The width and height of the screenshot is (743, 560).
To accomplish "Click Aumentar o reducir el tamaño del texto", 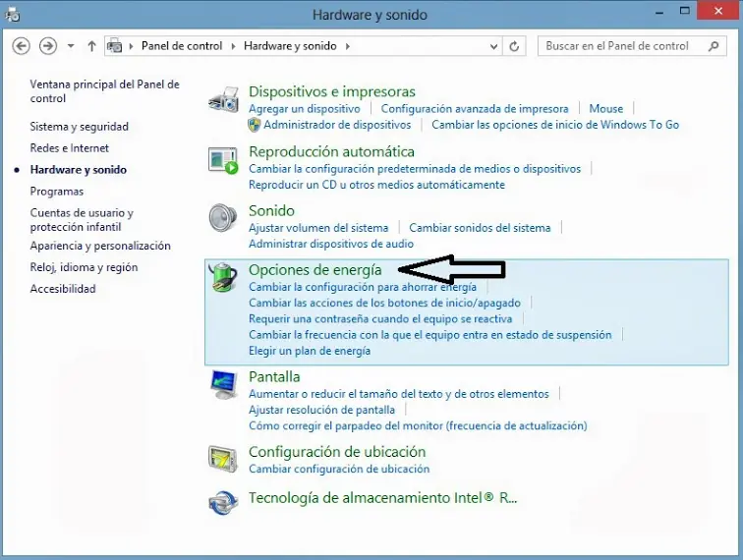I will tap(398, 394).
